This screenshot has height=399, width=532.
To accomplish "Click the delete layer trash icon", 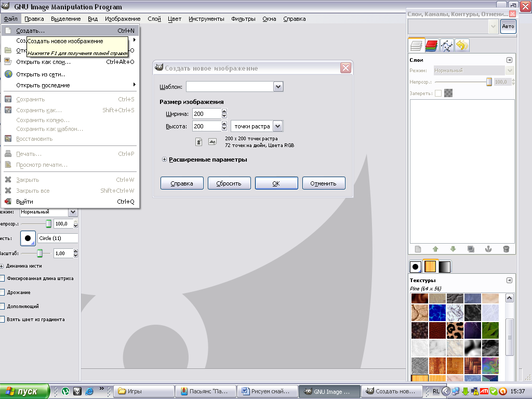I will pos(506,249).
